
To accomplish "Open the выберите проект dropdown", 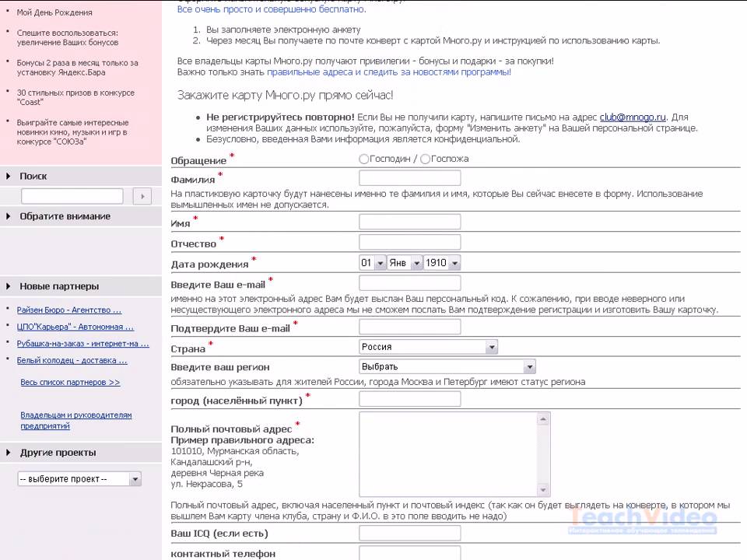I will tap(79, 479).
